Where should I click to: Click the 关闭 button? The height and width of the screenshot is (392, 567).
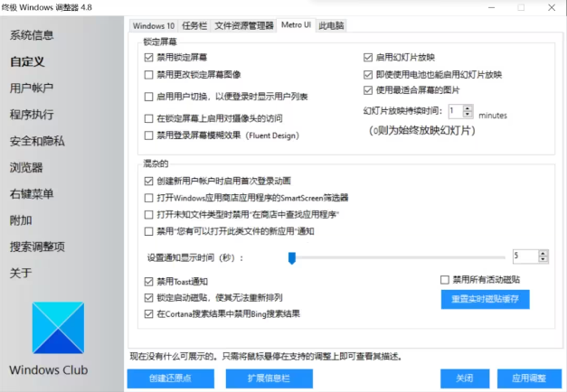click(x=465, y=378)
